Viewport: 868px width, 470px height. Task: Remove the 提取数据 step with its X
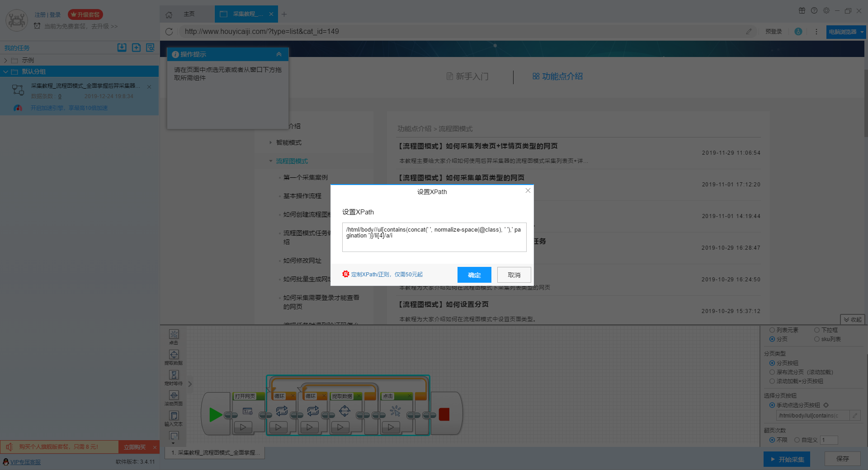(x=359, y=396)
